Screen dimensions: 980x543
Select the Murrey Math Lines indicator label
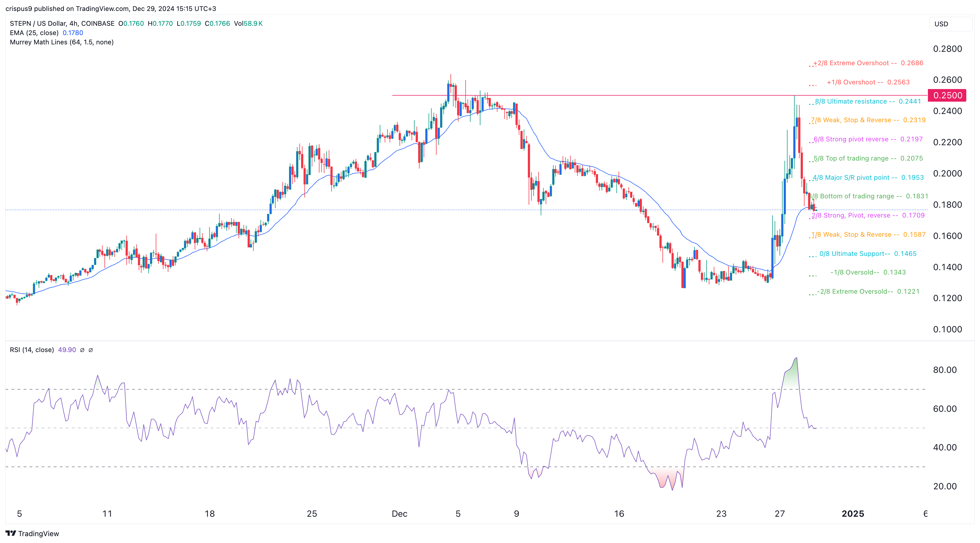coord(62,42)
